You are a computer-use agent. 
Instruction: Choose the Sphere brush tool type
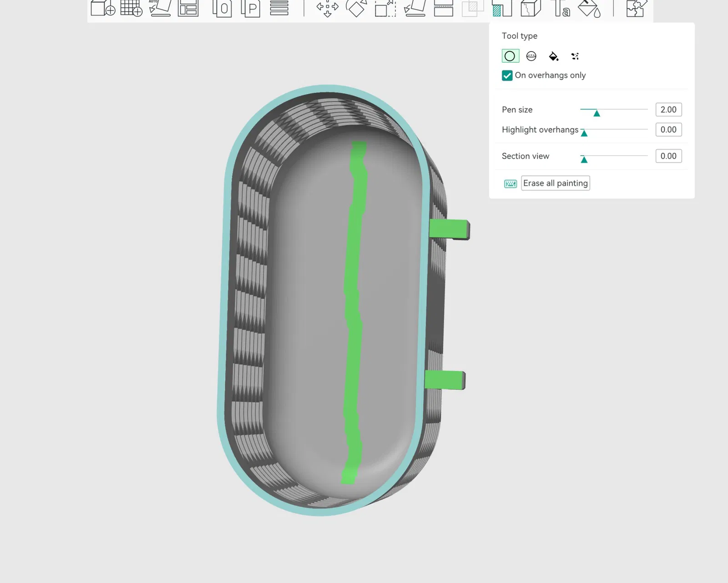[531, 56]
